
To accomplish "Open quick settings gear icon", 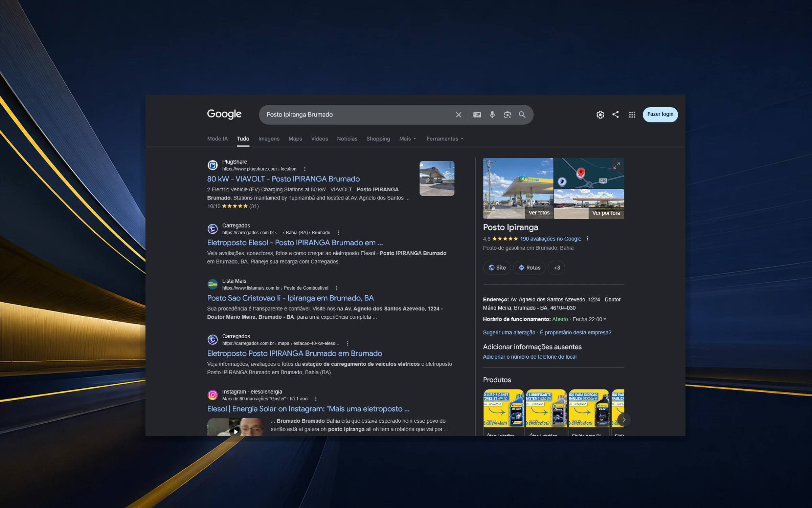I will point(600,115).
